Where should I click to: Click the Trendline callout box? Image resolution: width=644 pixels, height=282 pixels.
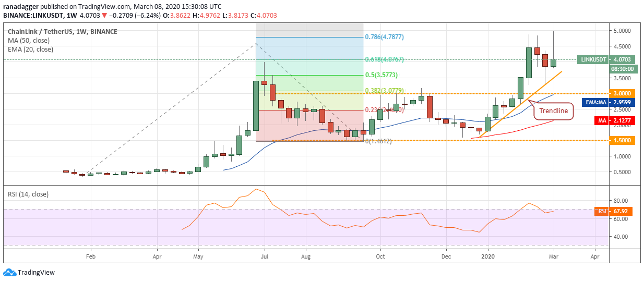pyautogui.click(x=553, y=111)
